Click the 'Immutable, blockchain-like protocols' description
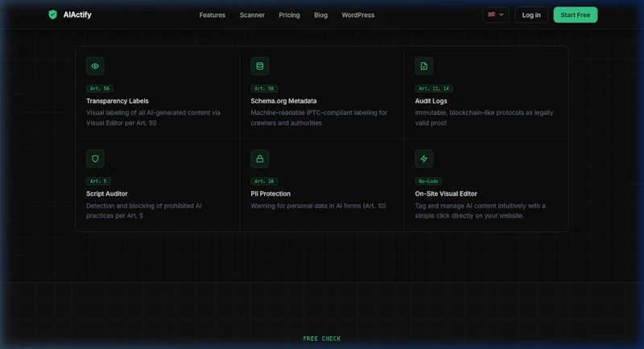644x349 pixels. point(484,118)
